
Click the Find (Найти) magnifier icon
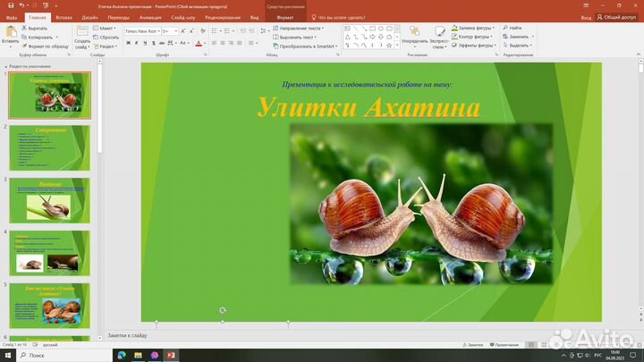click(x=506, y=29)
